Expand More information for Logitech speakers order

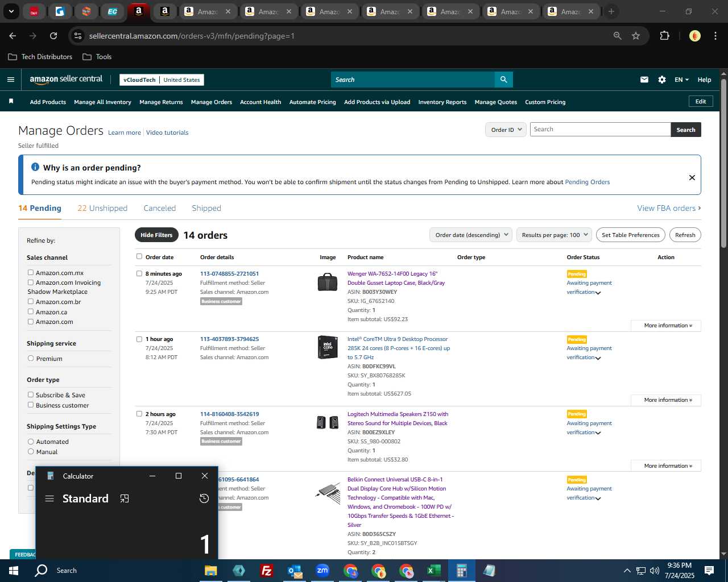point(666,466)
